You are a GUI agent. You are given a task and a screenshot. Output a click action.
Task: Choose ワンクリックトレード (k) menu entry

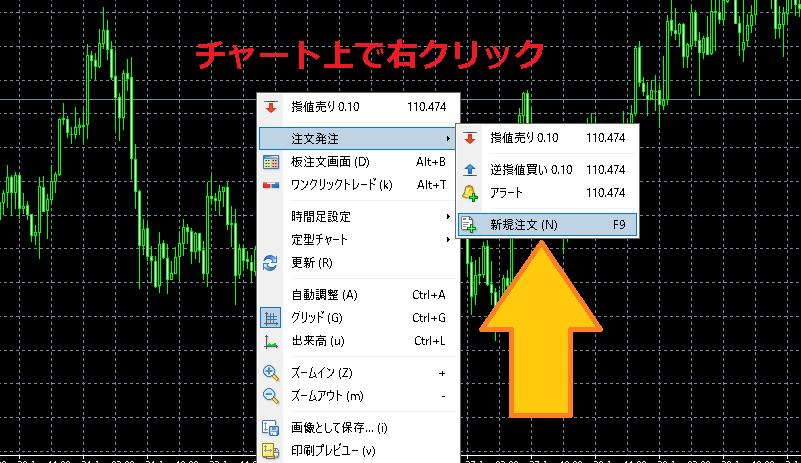tap(358, 185)
